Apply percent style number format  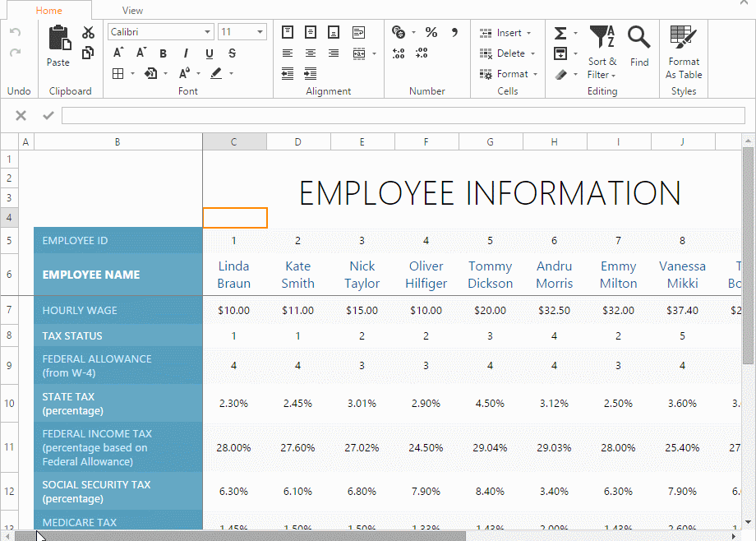[x=431, y=33]
